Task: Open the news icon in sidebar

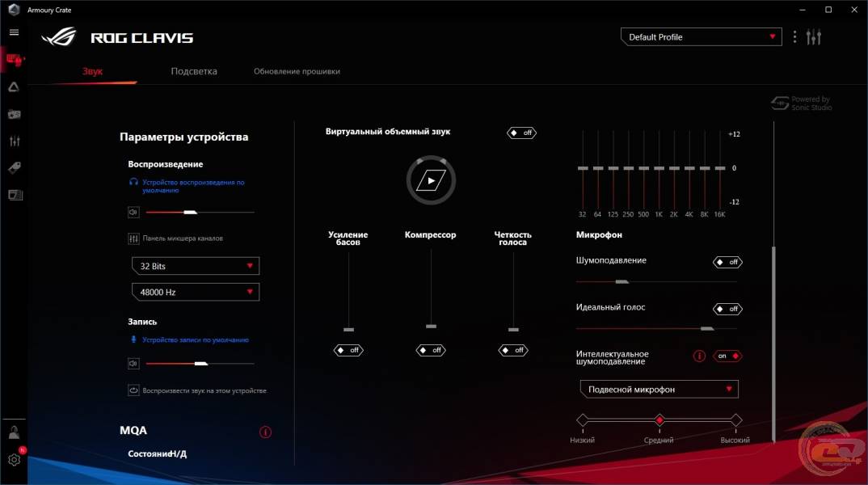Action: click(15, 195)
